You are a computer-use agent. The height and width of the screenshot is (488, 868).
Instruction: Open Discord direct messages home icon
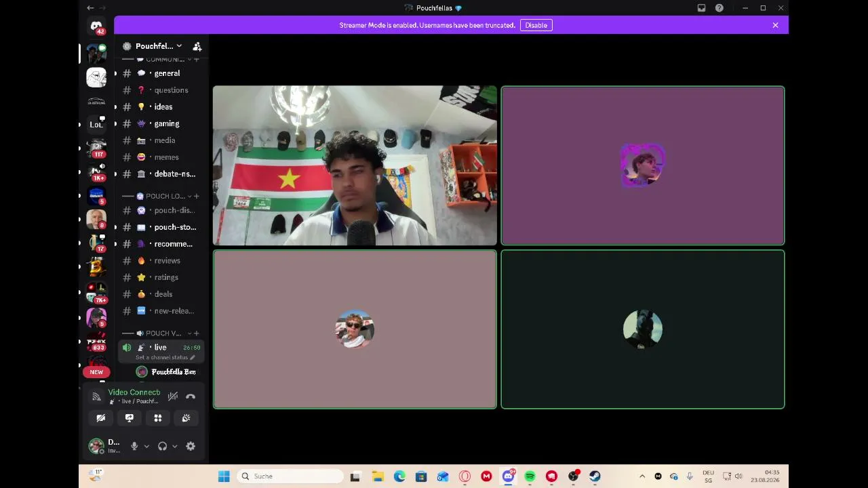(x=96, y=26)
